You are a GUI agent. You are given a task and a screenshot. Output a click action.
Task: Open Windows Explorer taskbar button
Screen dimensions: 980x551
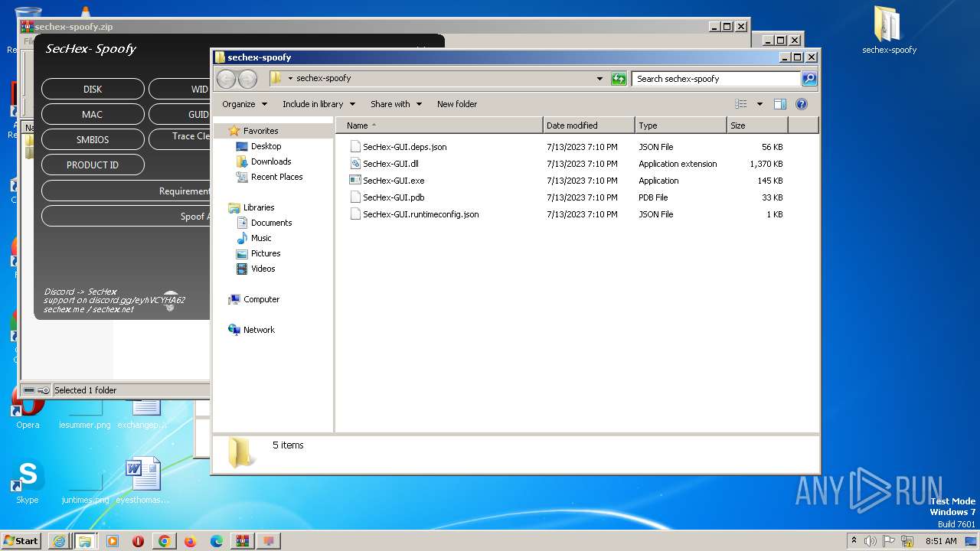[x=85, y=541]
